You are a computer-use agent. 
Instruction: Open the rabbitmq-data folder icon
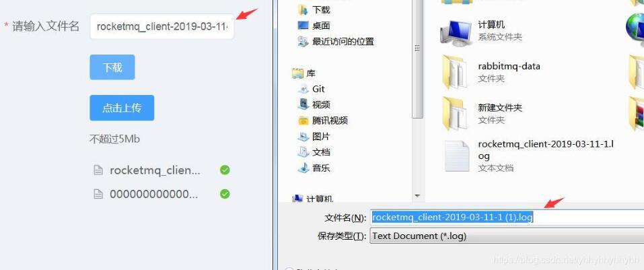455,72
